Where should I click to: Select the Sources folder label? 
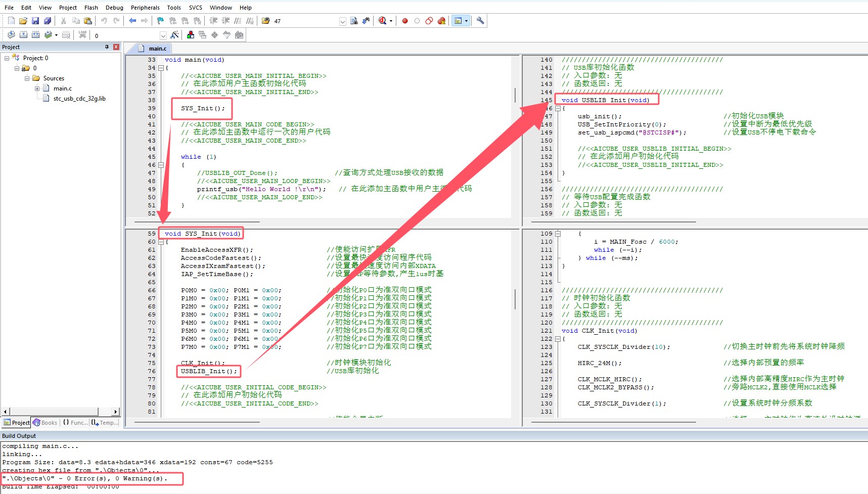[x=54, y=78]
